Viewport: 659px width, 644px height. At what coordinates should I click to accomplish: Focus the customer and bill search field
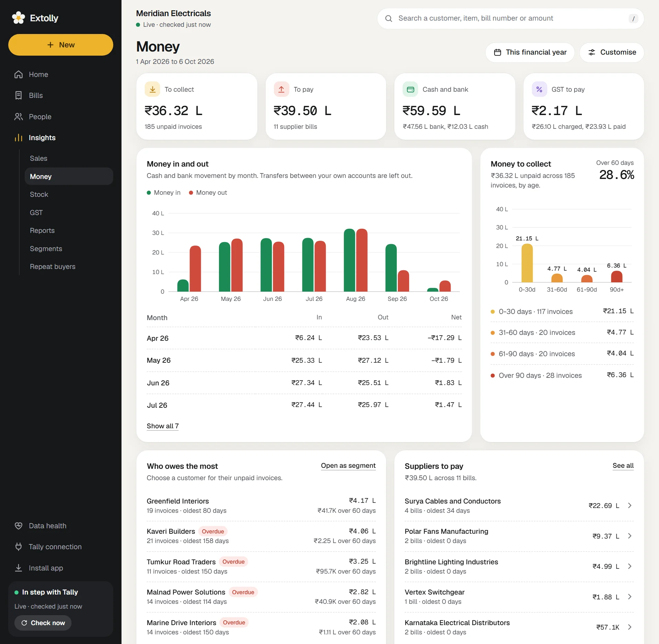pos(511,19)
